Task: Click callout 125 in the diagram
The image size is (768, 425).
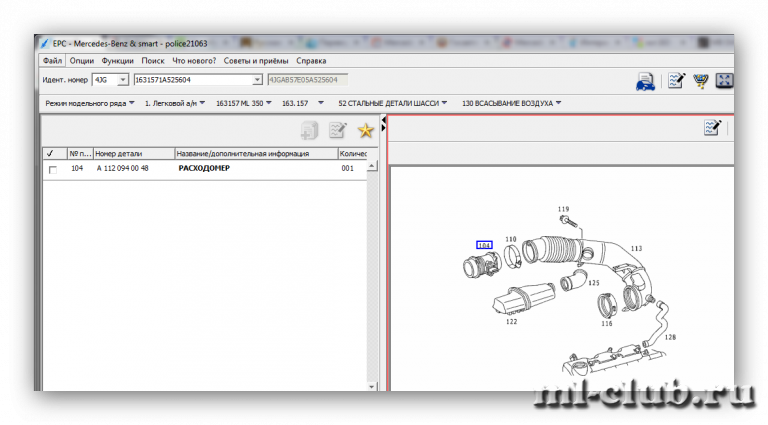Action: [x=594, y=283]
